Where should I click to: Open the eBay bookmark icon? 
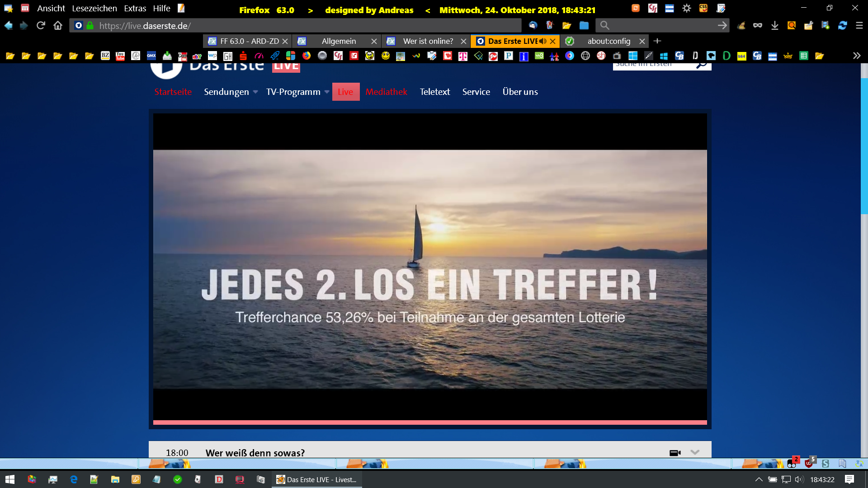point(197,56)
